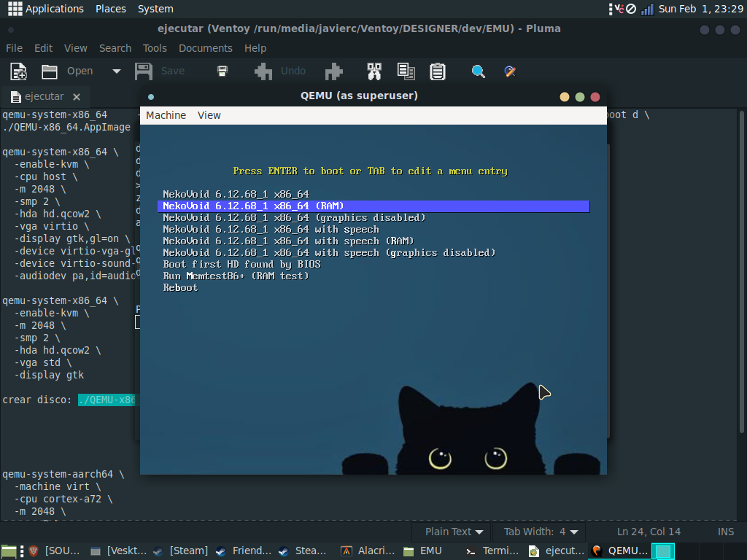The height and width of the screenshot is (560, 747).
Task: Click the Applications grid icon in top panel
Action: click(15, 9)
